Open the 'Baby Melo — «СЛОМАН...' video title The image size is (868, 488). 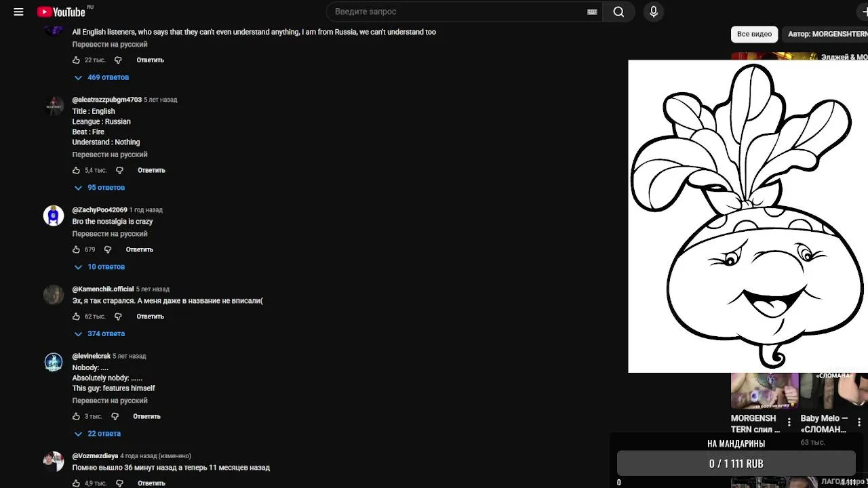[823, 424]
